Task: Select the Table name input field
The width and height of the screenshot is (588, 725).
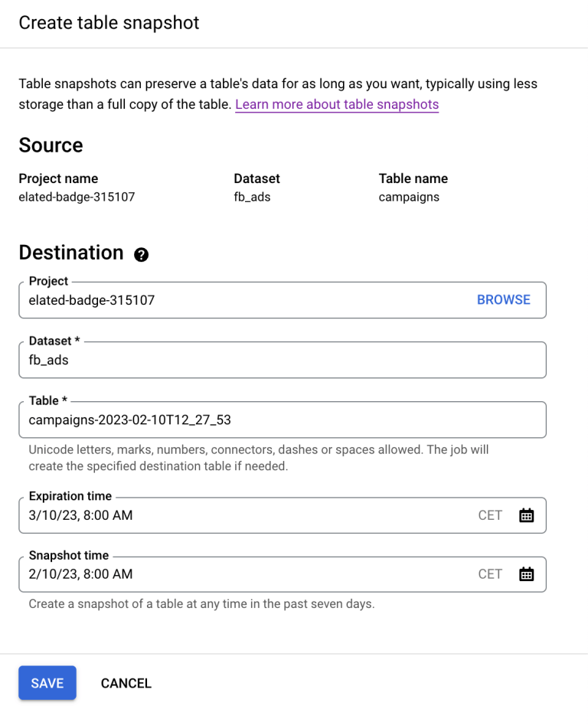Action: (x=230, y=420)
